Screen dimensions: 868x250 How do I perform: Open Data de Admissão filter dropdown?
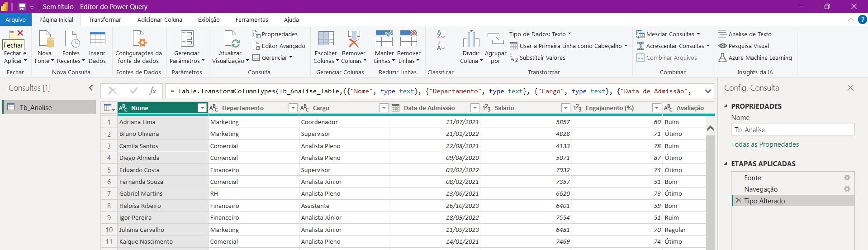(475, 108)
